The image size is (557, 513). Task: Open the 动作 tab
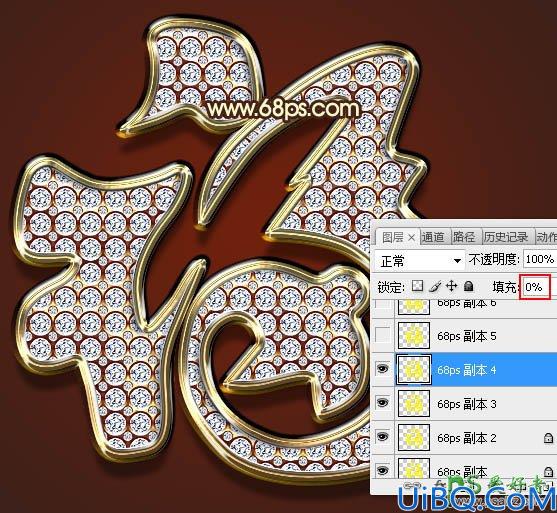click(x=546, y=237)
